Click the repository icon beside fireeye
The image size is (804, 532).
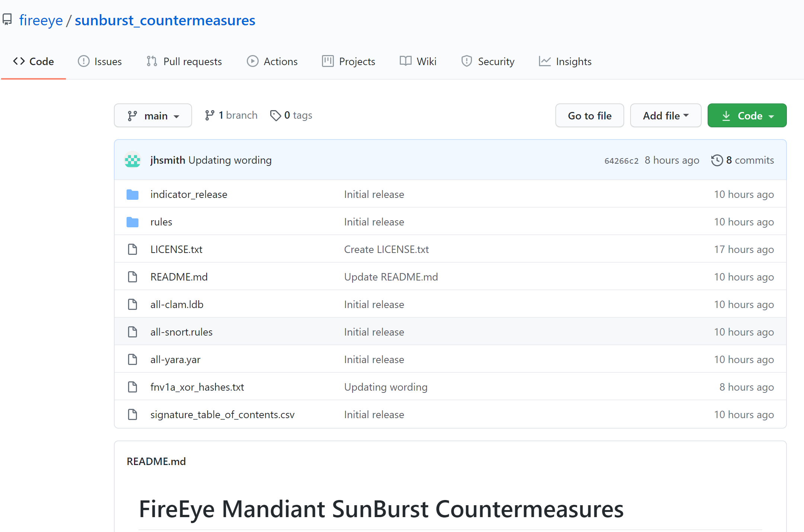7,19
